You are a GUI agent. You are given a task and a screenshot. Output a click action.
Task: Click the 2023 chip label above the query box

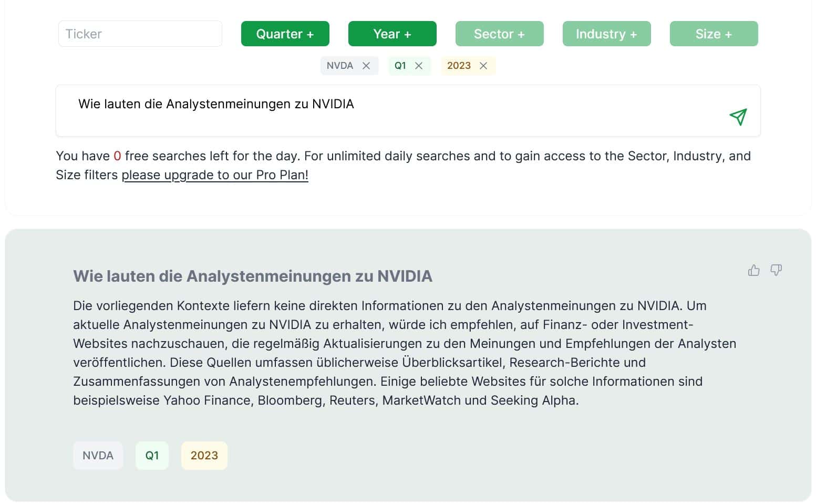pos(459,66)
